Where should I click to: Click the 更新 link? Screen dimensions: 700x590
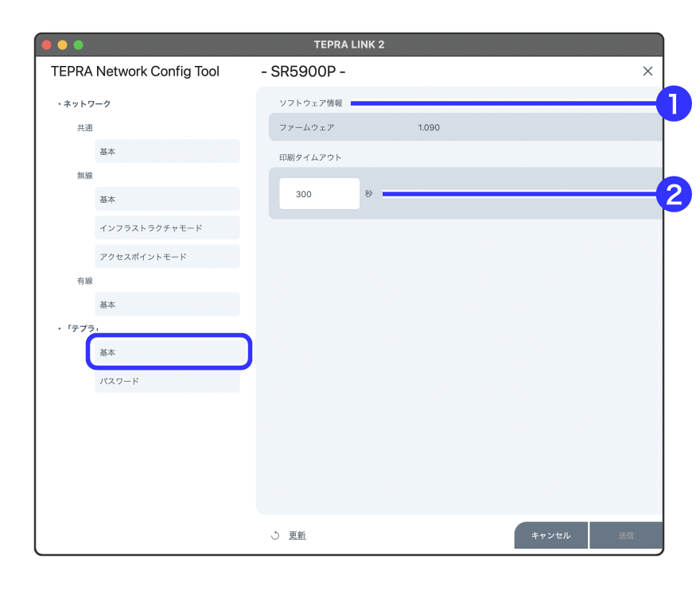(297, 536)
